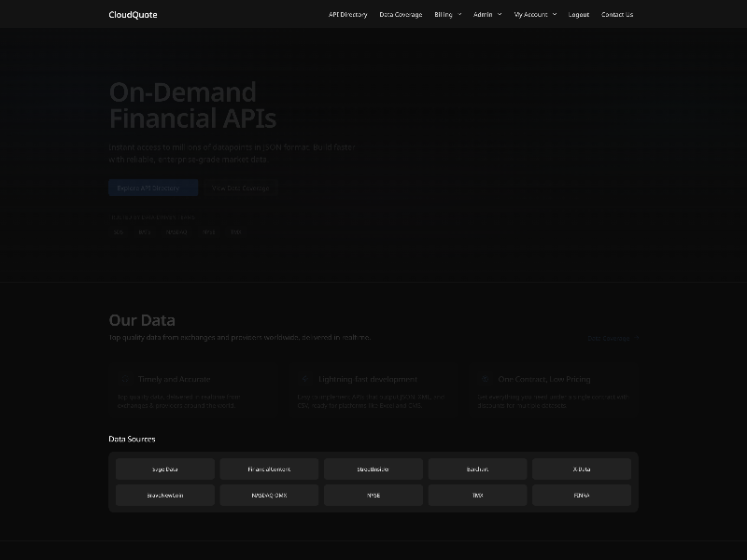Viewport: 747px width, 560px height.
Task: Click the NASDAQ OMX data source
Action: coord(268,495)
